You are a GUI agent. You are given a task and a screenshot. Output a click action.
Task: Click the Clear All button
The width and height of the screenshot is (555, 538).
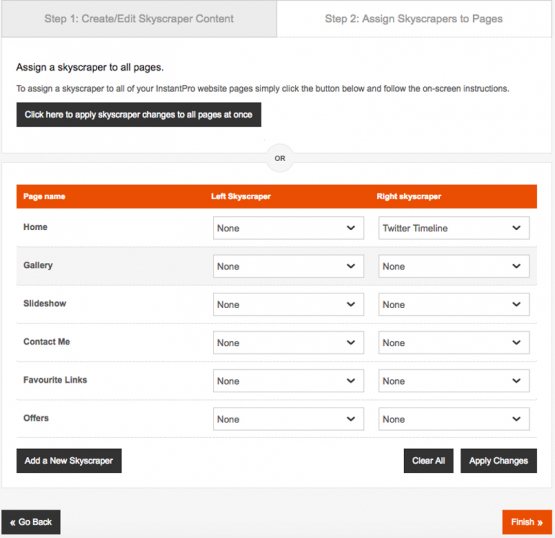pos(429,461)
